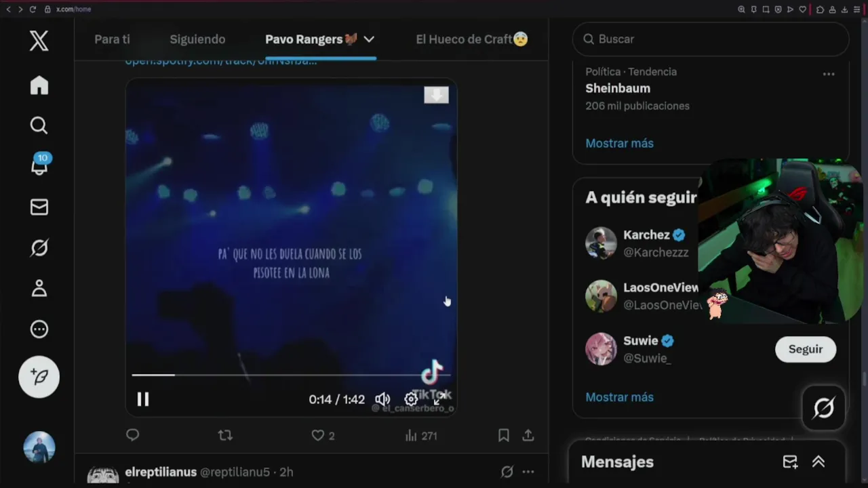Pause the playing video

[x=143, y=399]
